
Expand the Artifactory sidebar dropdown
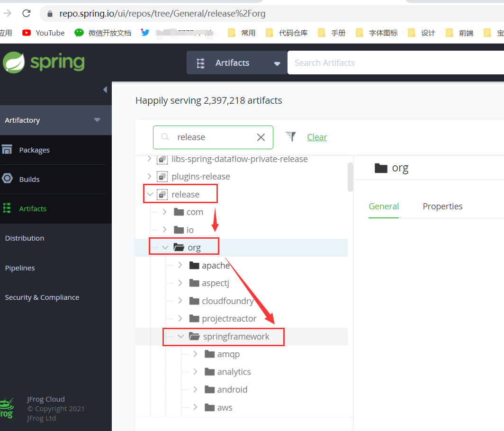(x=97, y=120)
